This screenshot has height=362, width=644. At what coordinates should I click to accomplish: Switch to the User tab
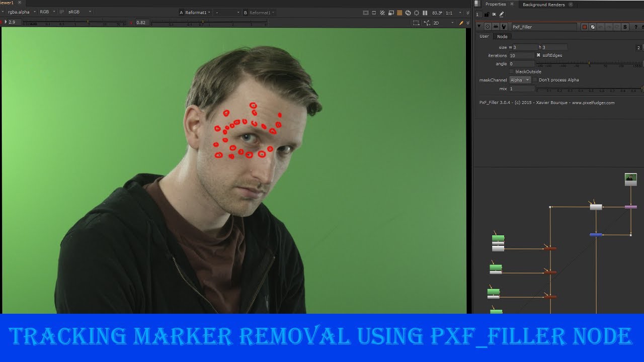pyautogui.click(x=484, y=36)
